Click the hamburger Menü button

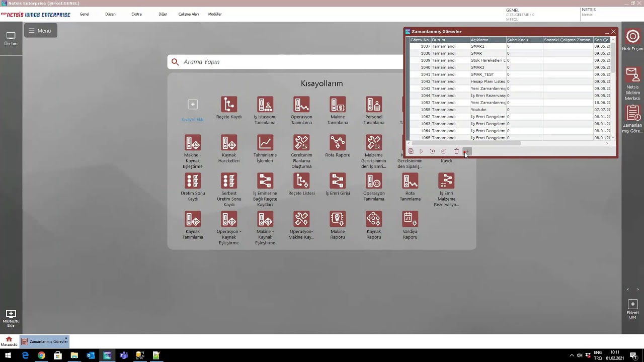40,31
